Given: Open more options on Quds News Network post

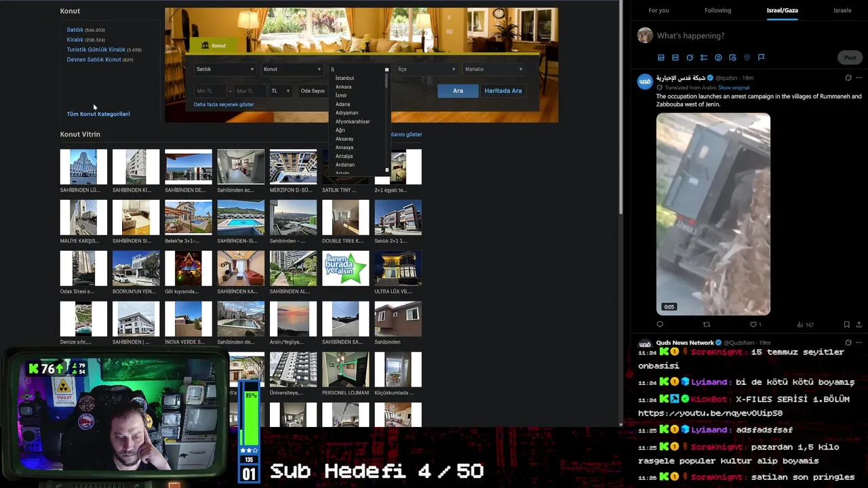Looking at the screenshot, I should [x=859, y=343].
